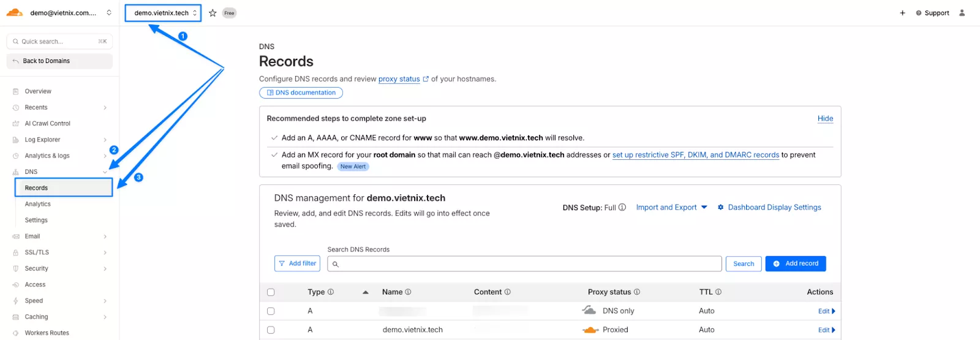Image resolution: width=980 pixels, height=340 pixels.
Task: Click the Recents clock icon
Action: pos(16,107)
